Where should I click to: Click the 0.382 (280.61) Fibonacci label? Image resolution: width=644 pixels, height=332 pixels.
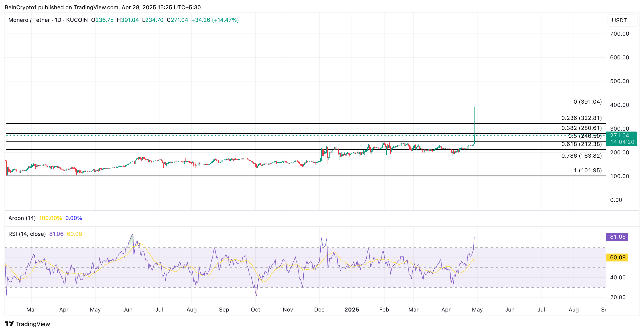[581, 128]
